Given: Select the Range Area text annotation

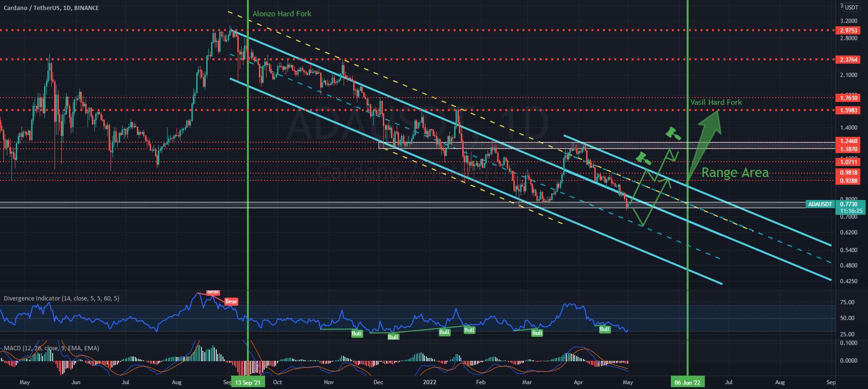Looking at the screenshot, I should point(735,173).
